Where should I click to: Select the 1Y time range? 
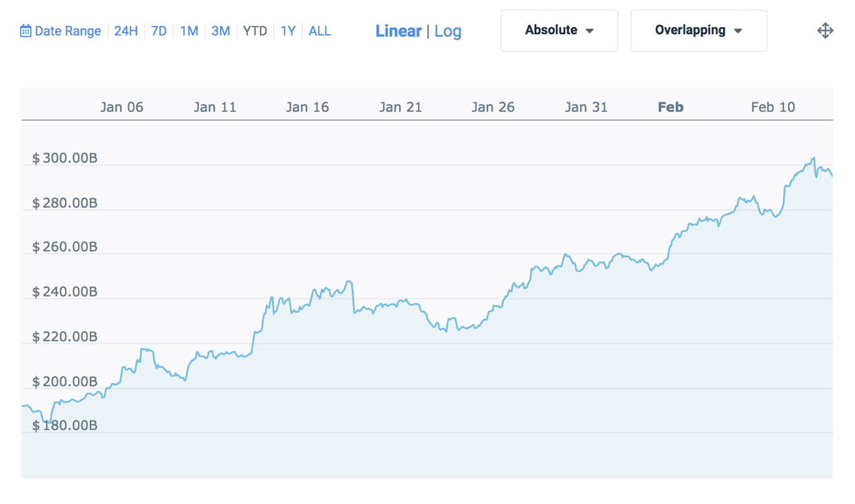(287, 31)
